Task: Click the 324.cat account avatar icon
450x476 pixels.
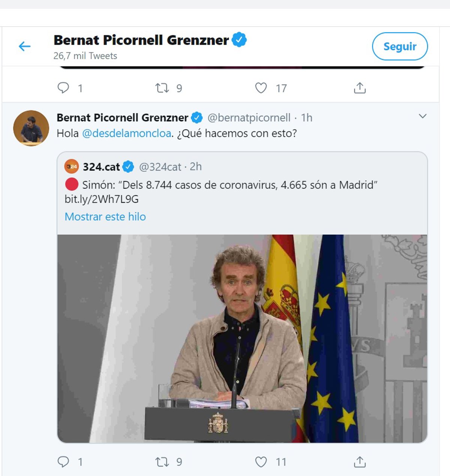Action: point(72,166)
